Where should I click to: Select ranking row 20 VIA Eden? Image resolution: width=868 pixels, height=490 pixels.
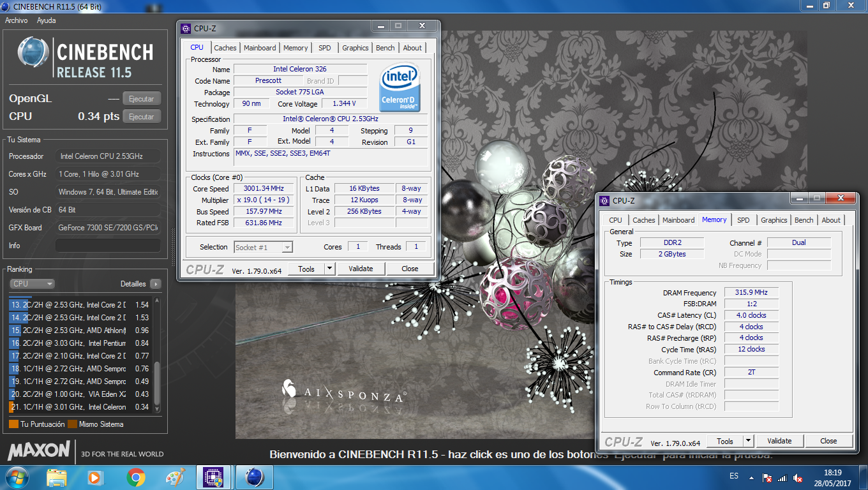80,394
